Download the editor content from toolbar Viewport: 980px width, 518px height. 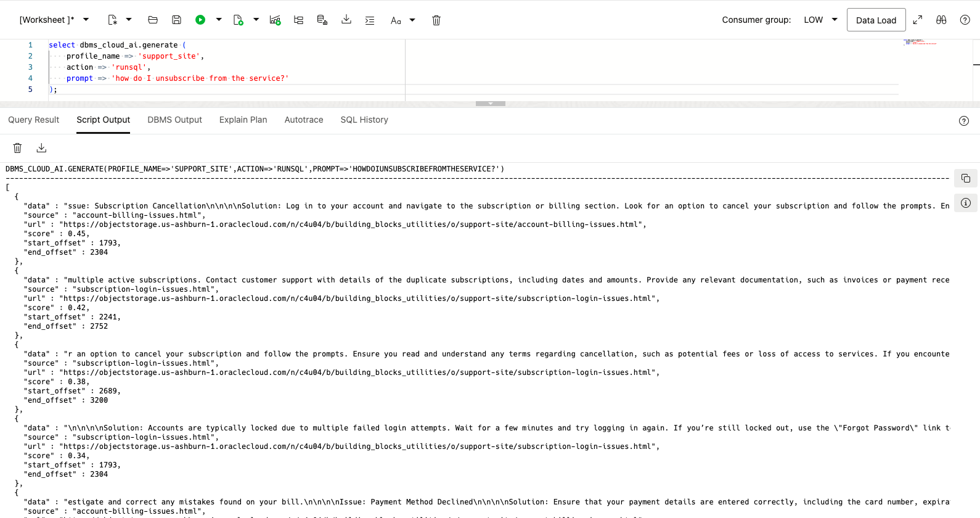click(346, 20)
